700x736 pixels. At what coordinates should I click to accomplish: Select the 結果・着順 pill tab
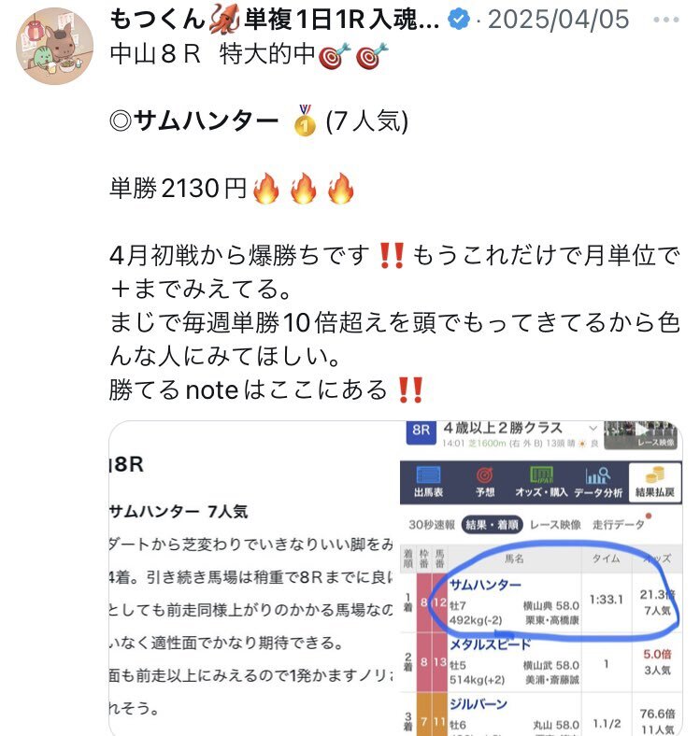492,525
